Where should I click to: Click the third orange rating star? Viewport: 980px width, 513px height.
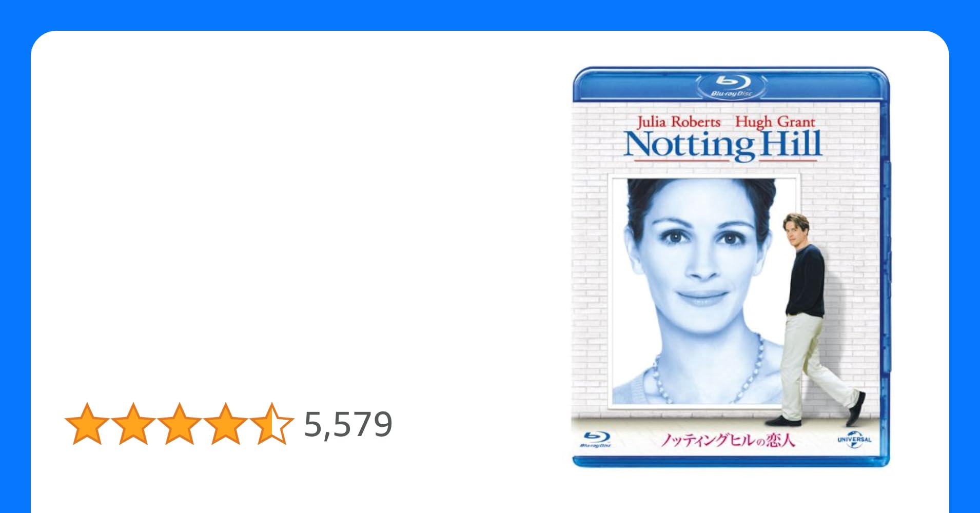tap(180, 424)
